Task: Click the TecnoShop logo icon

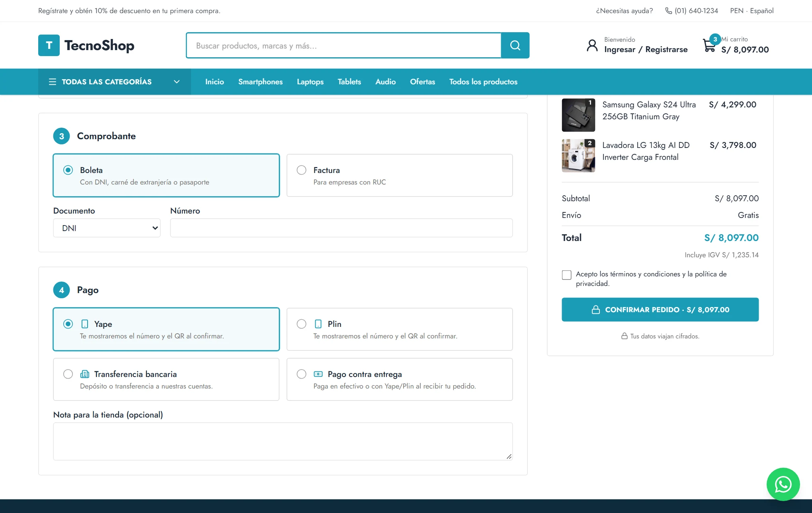Action: tap(49, 45)
